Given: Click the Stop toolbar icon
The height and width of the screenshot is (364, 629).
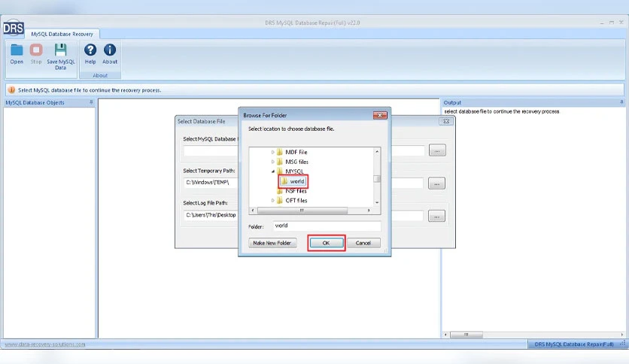Looking at the screenshot, I should pyautogui.click(x=36, y=54).
